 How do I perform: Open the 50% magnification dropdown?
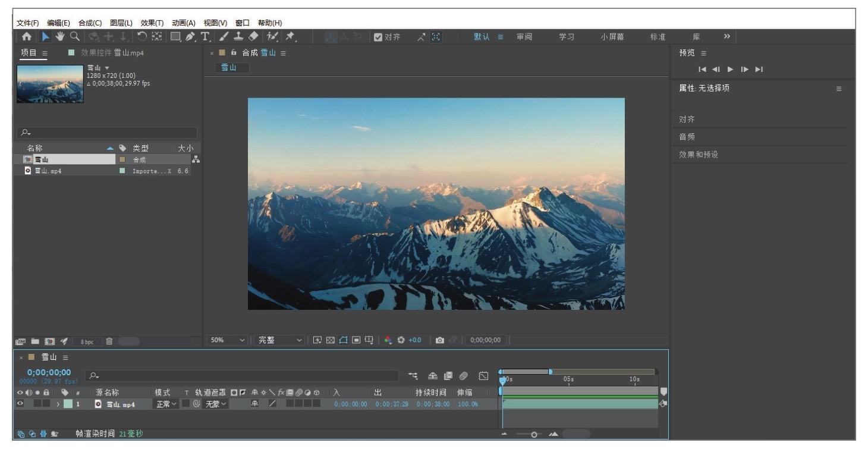pyautogui.click(x=227, y=340)
